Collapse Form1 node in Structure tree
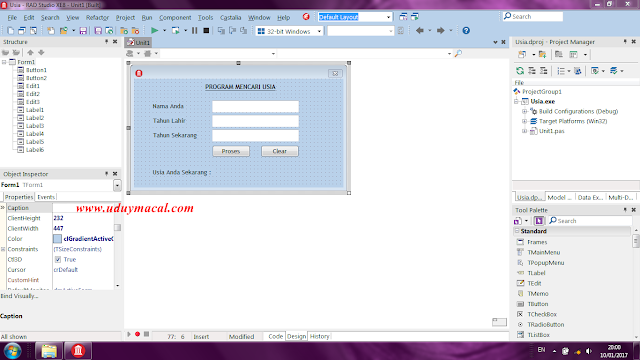640x360 pixels. [4, 62]
